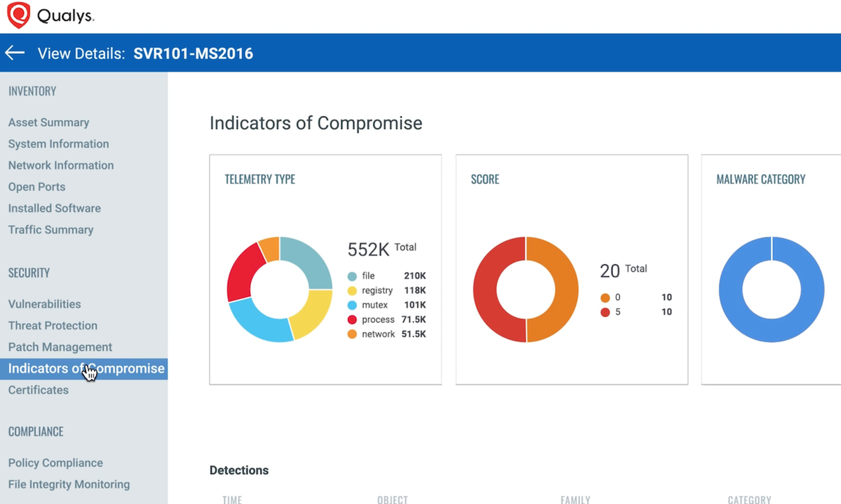841x504 pixels.
Task: Click the 'registry' legend label
Action: click(x=377, y=290)
